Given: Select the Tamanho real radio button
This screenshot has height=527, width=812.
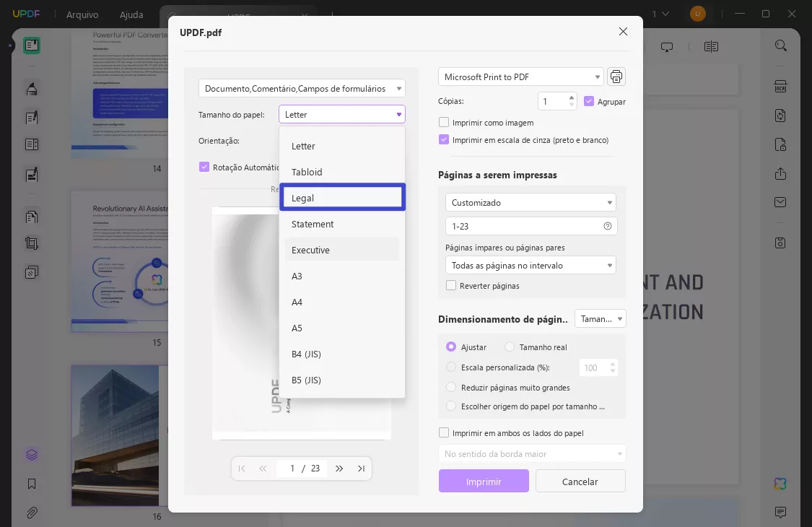Looking at the screenshot, I should pos(510,347).
